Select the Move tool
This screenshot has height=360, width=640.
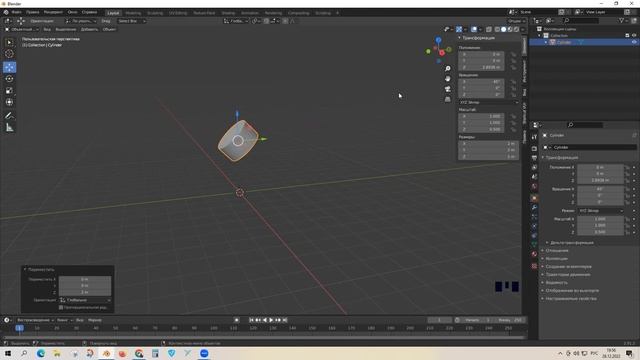click(9, 67)
